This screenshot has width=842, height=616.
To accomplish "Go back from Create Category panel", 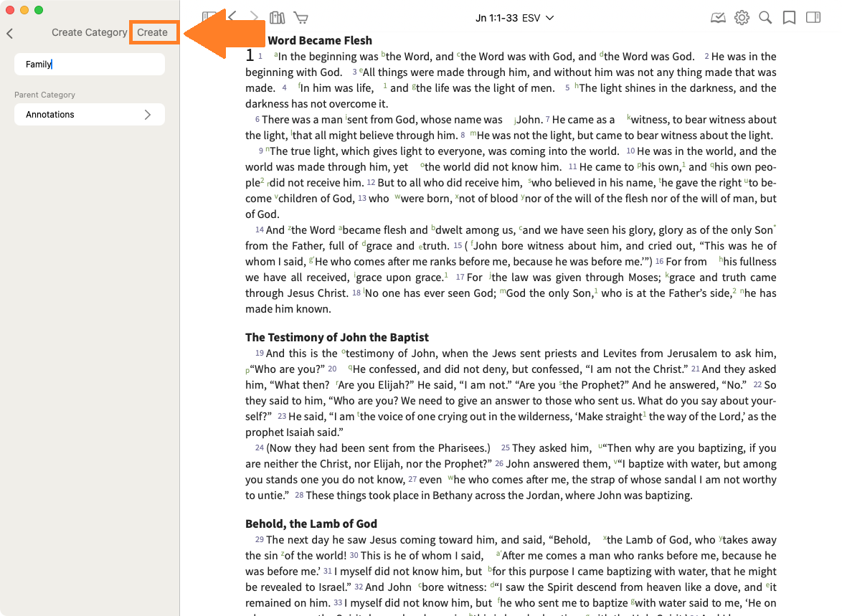I will coord(10,33).
